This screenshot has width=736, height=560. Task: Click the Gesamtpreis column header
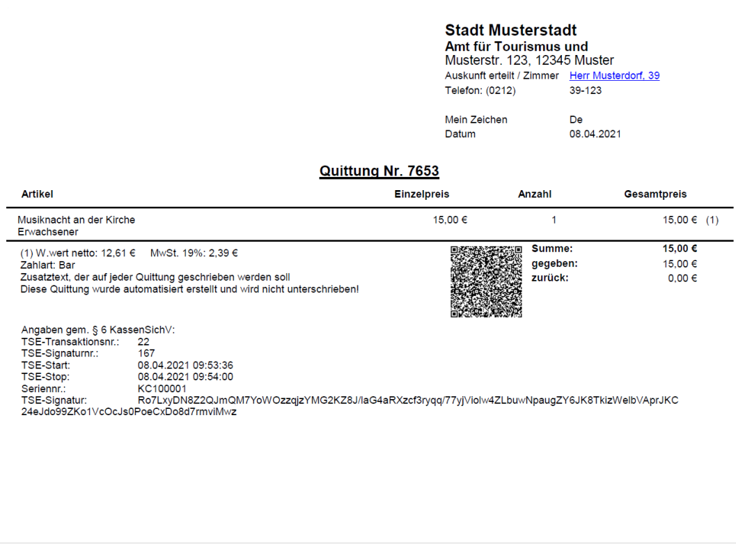655,194
